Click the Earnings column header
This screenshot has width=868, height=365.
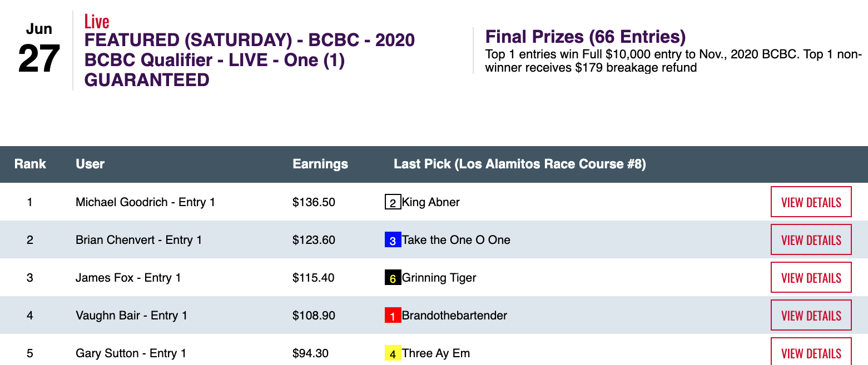(x=320, y=164)
